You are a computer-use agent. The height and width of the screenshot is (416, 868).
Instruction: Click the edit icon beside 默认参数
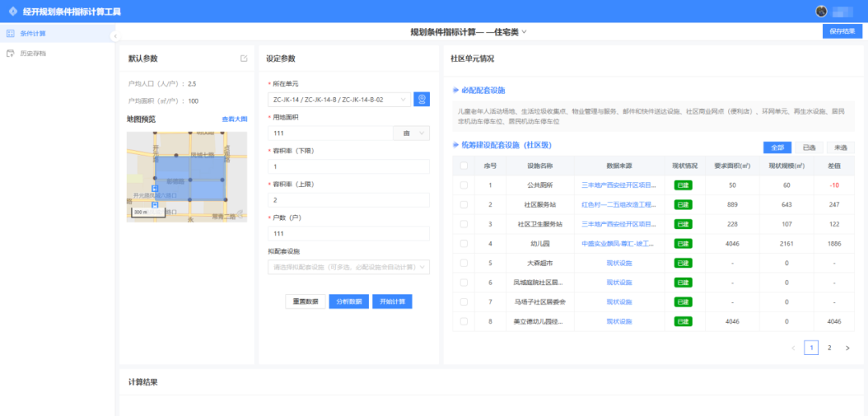point(244,59)
